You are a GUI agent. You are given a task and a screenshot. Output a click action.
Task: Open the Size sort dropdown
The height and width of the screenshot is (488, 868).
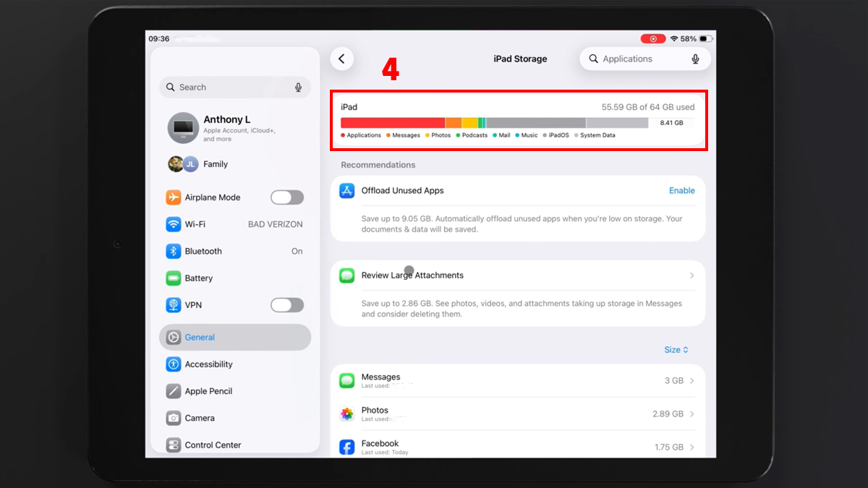(x=676, y=350)
